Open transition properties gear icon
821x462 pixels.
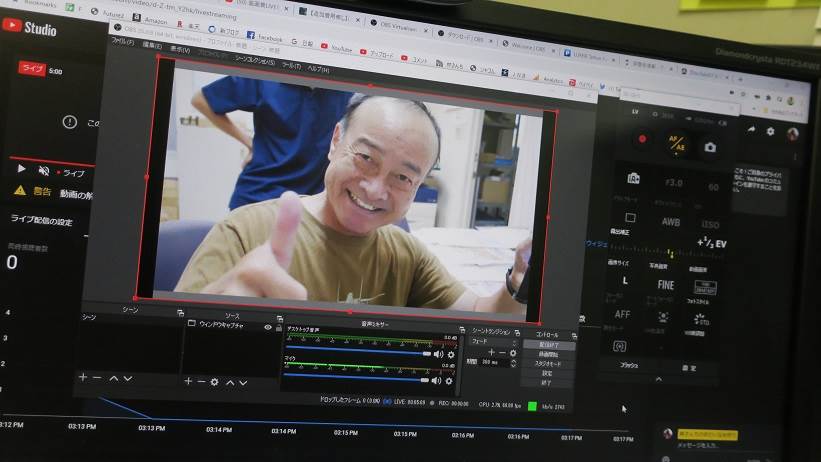click(513, 354)
